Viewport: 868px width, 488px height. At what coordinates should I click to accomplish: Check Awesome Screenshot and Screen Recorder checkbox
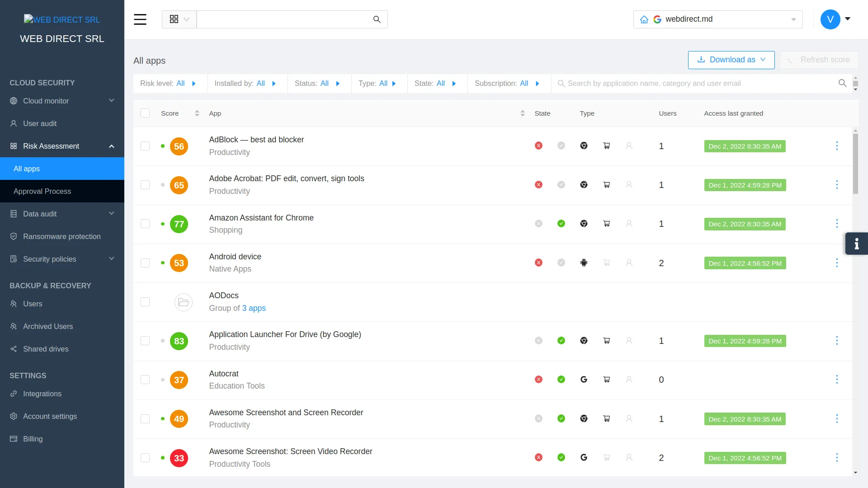[x=145, y=419]
